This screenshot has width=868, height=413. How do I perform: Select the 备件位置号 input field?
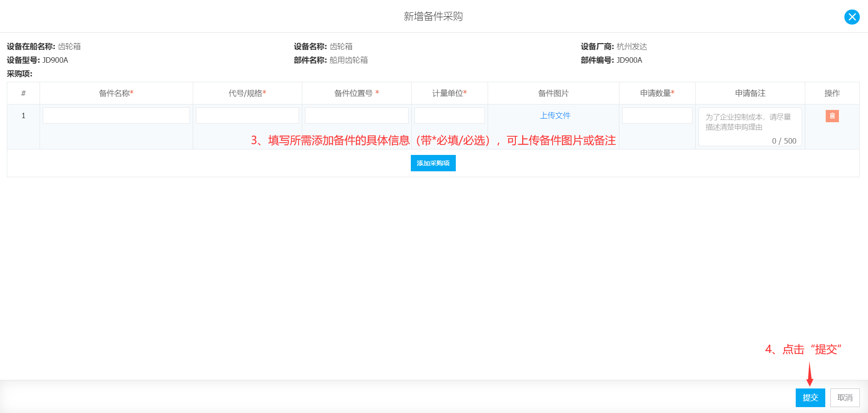click(357, 115)
